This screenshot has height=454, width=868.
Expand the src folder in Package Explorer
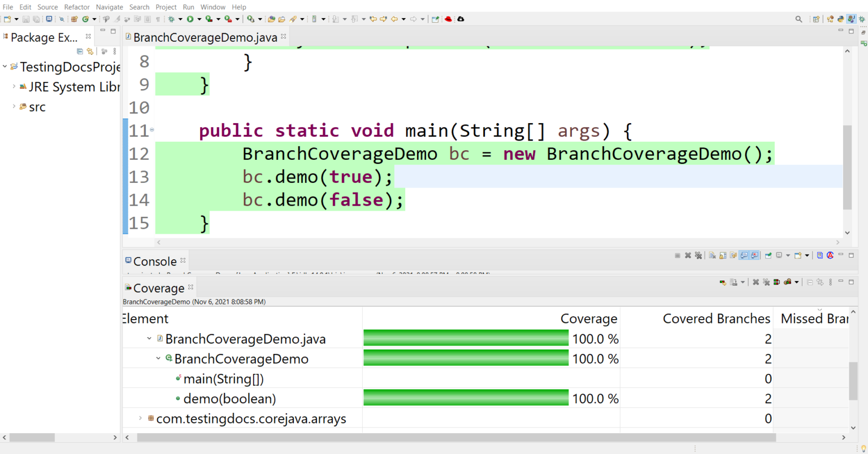(14, 106)
